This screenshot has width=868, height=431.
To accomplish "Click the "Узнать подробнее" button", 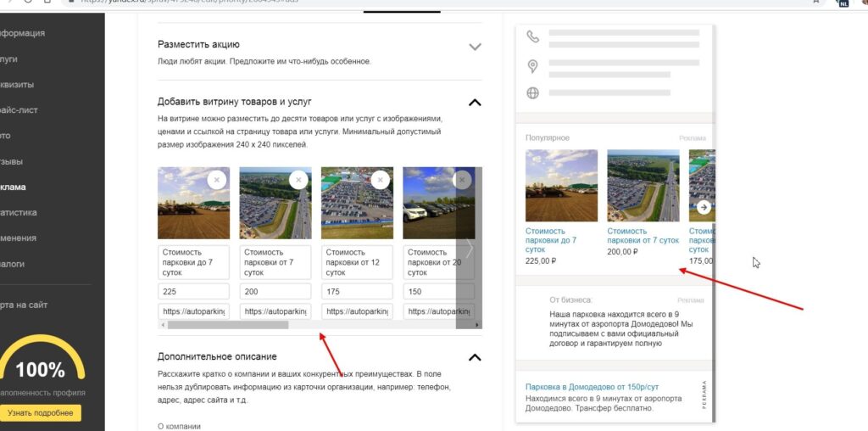I will 40,413.
